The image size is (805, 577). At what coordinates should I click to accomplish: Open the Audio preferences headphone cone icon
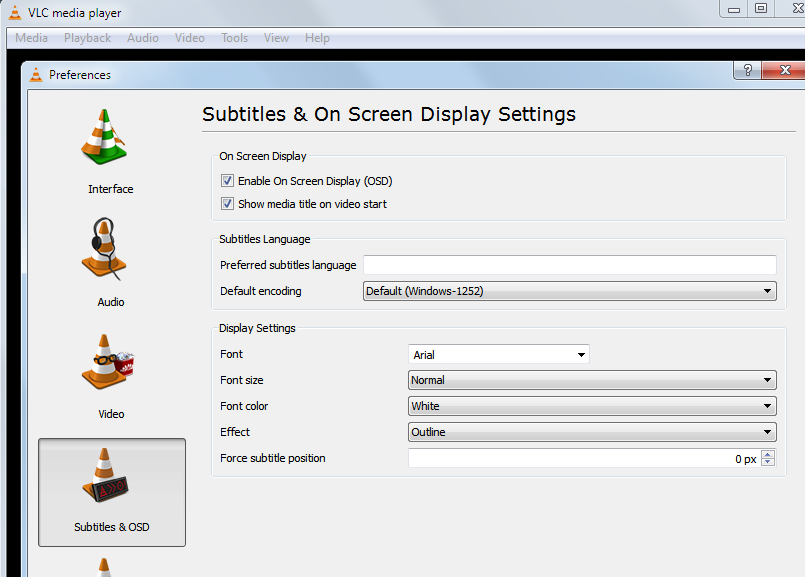pos(104,249)
